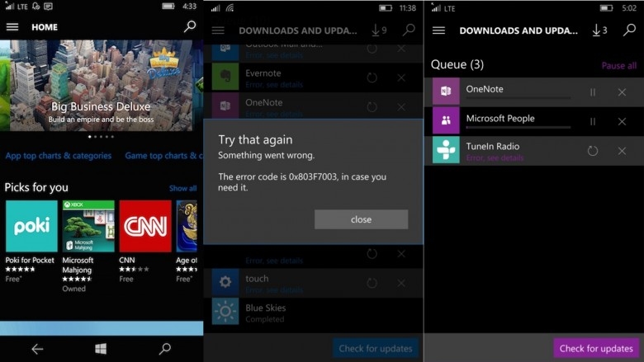
Task: View TuneIn Radio error details
Action: pyautogui.click(x=495, y=157)
